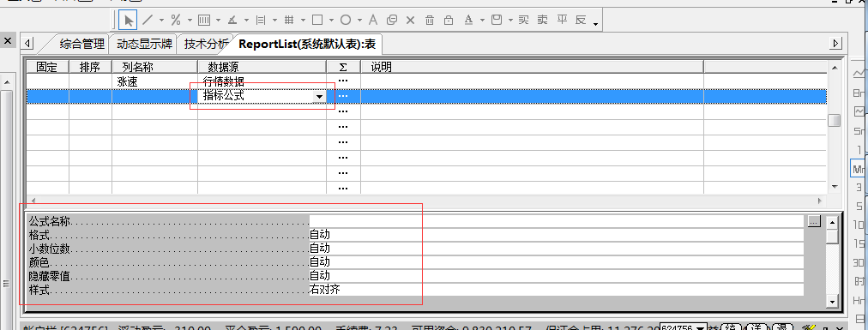Select the ReportList(系统默认表):表 tab
This screenshot has height=330, width=868.
click(x=307, y=45)
